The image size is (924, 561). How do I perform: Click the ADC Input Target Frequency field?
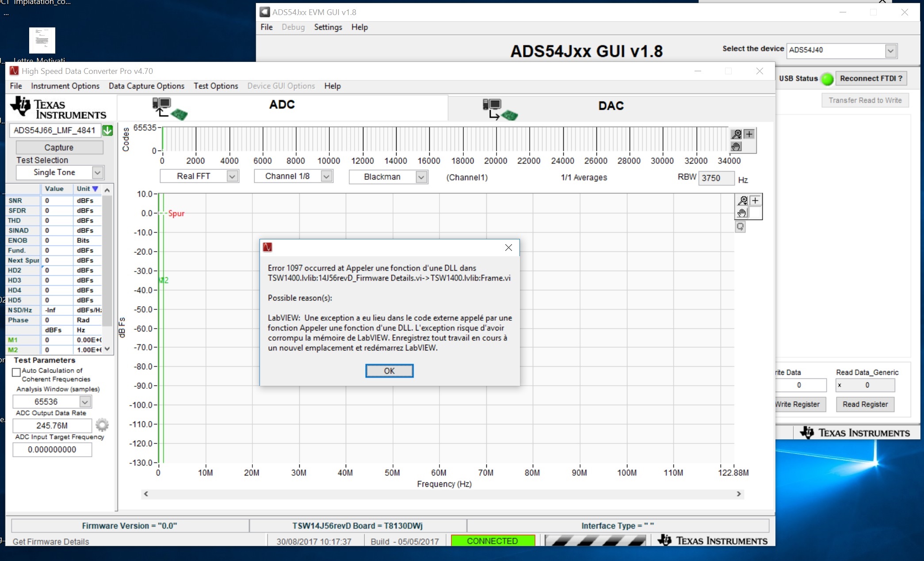pyautogui.click(x=52, y=450)
